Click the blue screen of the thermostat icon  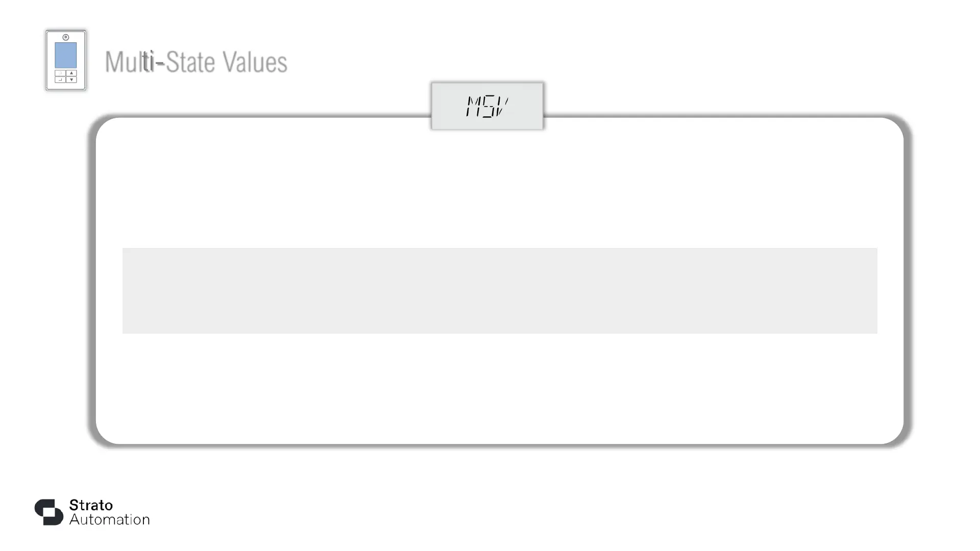tap(65, 55)
